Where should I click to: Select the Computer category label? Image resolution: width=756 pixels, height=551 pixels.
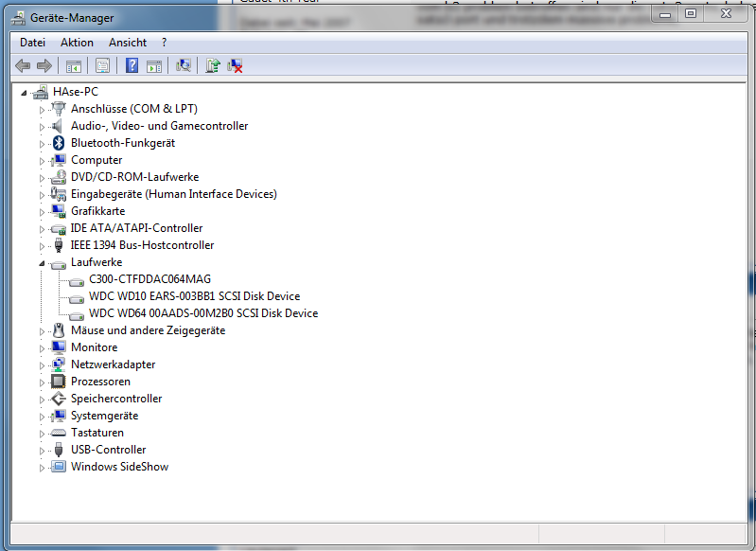(x=97, y=160)
